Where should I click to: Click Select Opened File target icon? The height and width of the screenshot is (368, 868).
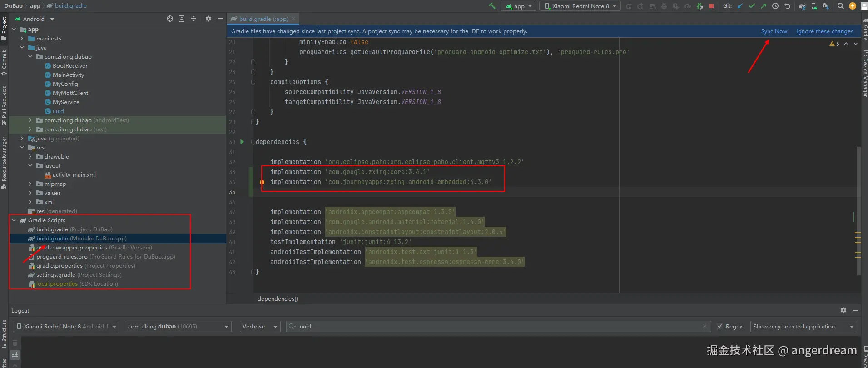click(170, 19)
